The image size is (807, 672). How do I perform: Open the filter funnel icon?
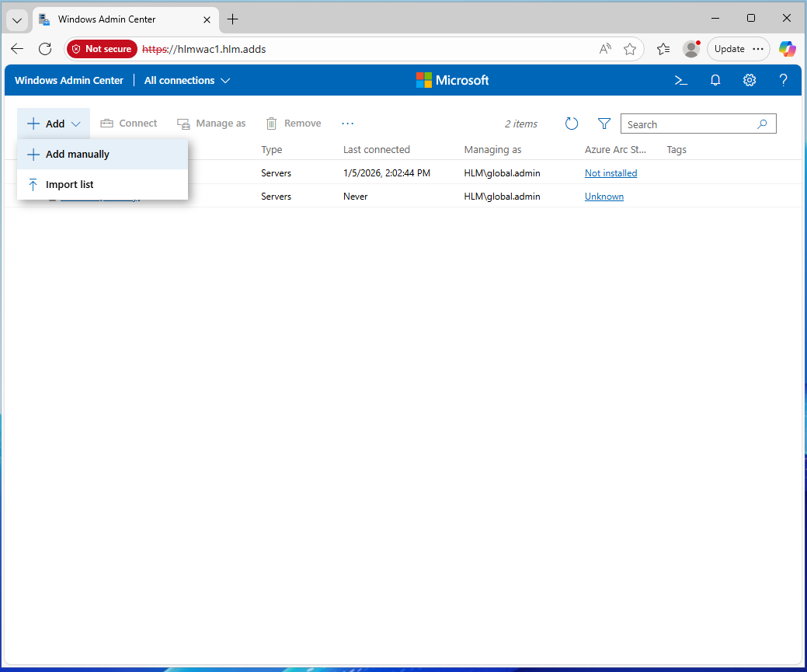604,124
